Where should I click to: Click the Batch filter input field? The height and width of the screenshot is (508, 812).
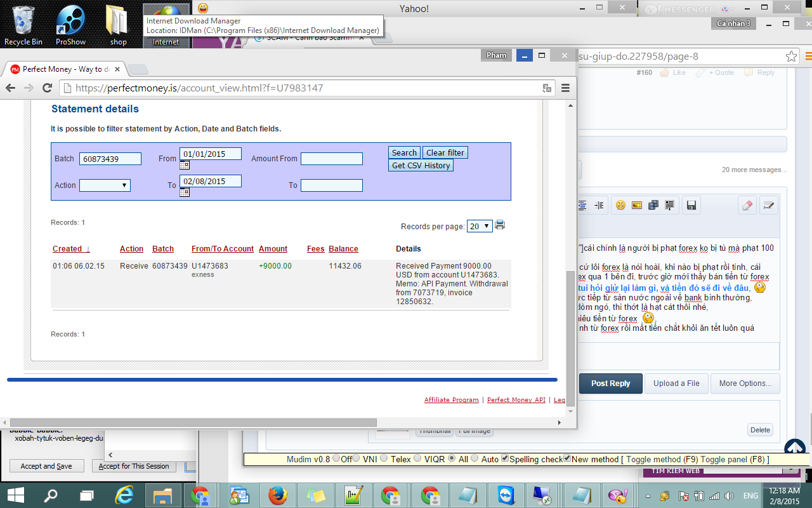click(x=111, y=159)
